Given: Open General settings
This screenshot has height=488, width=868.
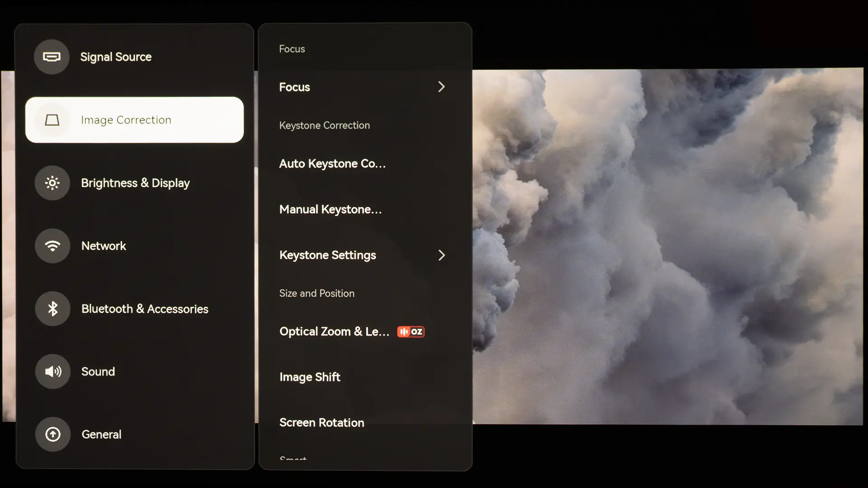Looking at the screenshot, I should click(134, 434).
